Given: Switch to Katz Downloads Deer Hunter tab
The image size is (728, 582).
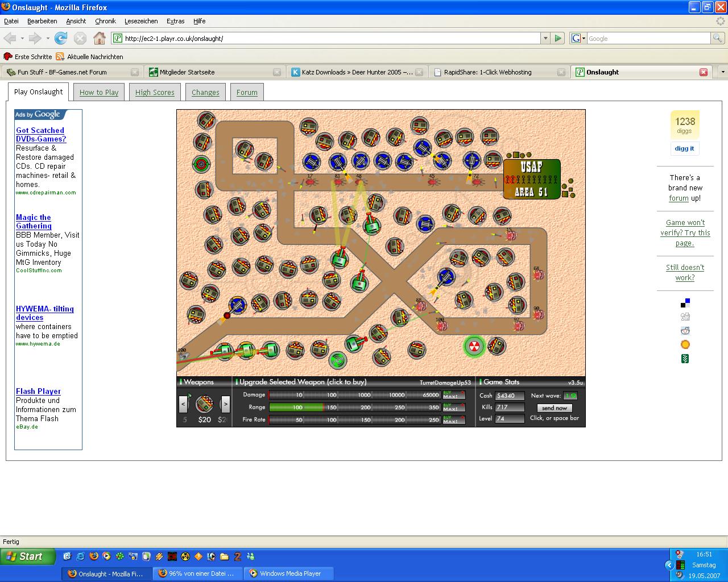Looking at the screenshot, I should click(x=357, y=72).
